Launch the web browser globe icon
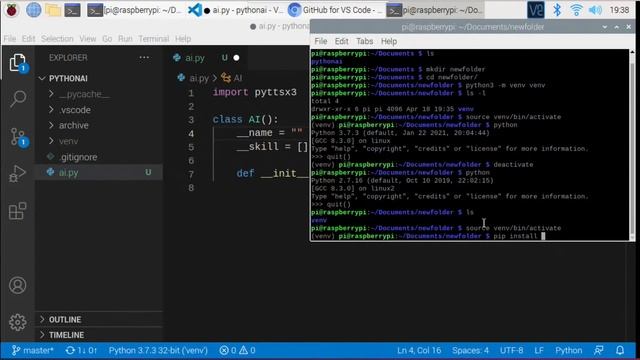 click(x=33, y=10)
